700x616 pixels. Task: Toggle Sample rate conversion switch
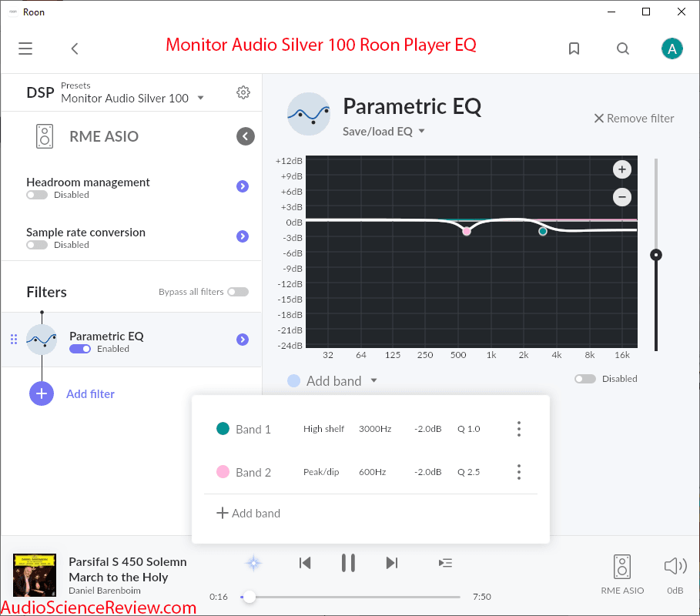point(37,245)
